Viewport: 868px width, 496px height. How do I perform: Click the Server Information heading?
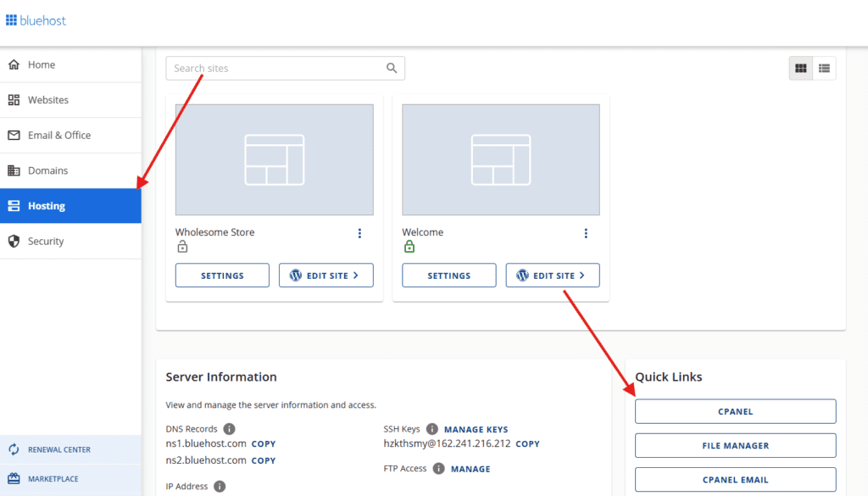221,377
